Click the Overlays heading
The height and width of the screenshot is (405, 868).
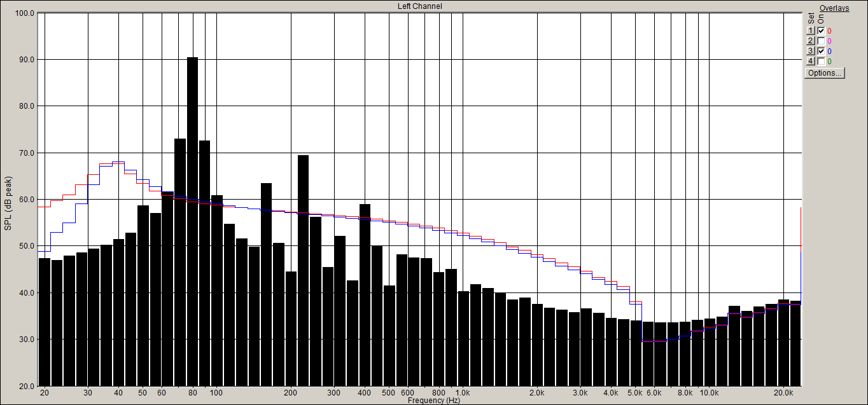(x=834, y=8)
